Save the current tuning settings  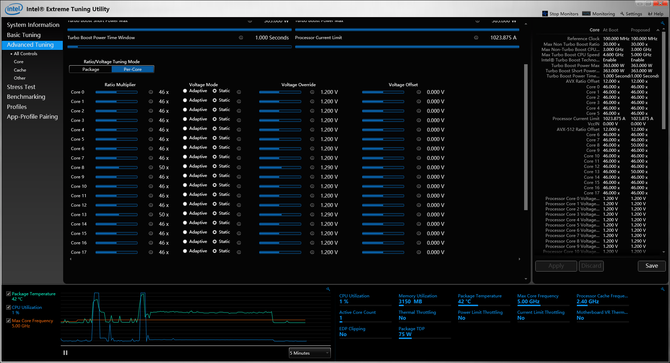coord(652,266)
